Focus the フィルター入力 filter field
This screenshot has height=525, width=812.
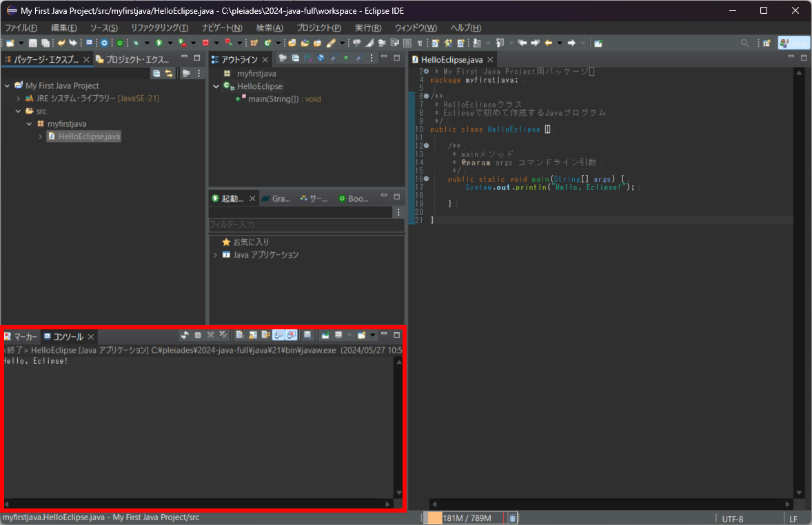click(x=307, y=225)
